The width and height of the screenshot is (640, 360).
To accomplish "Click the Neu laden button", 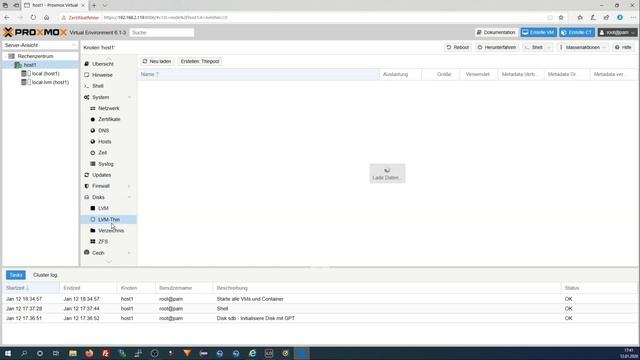I will (157, 61).
